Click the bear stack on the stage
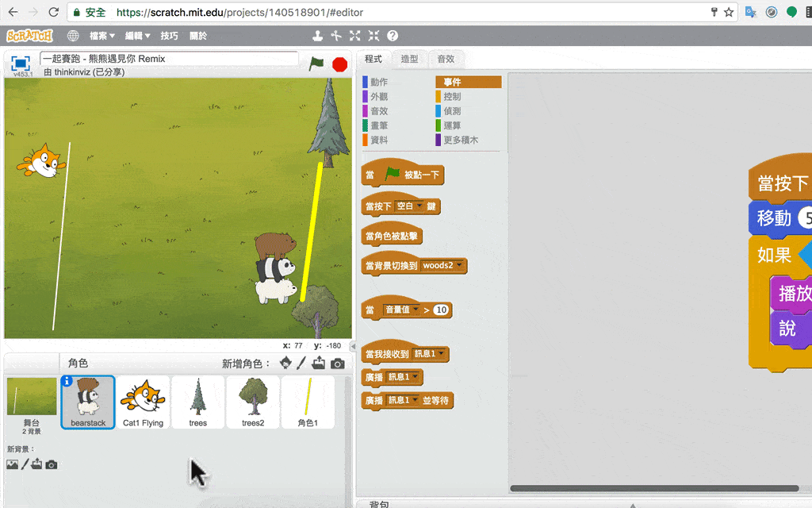Viewport: 812px width, 508px height. tap(275, 267)
